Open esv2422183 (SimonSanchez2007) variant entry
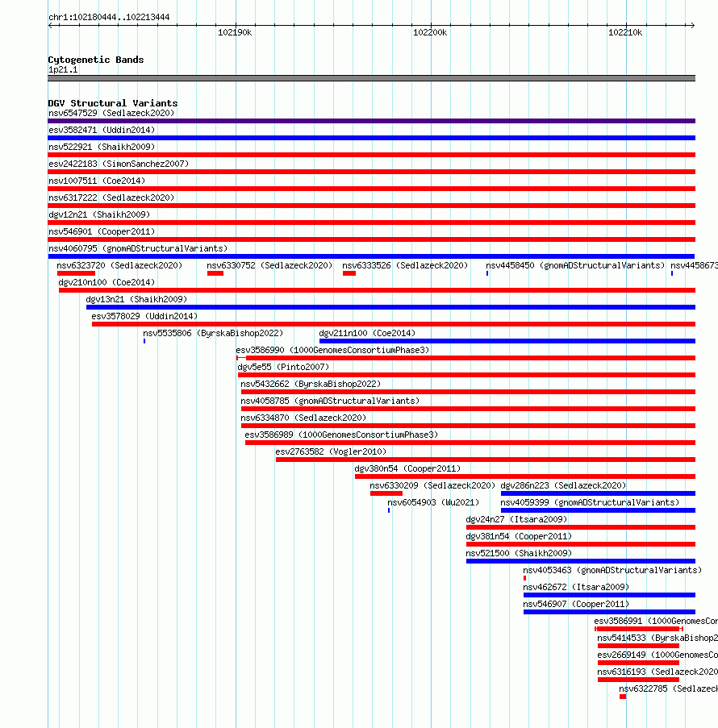718x728 pixels. click(119, 164)
